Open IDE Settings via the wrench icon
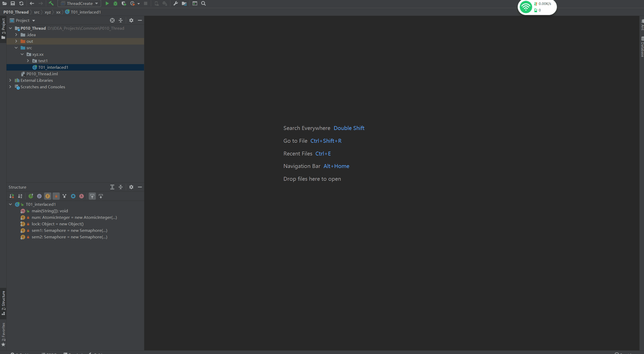This screenshot has width=644, height=354. [175, 3]
